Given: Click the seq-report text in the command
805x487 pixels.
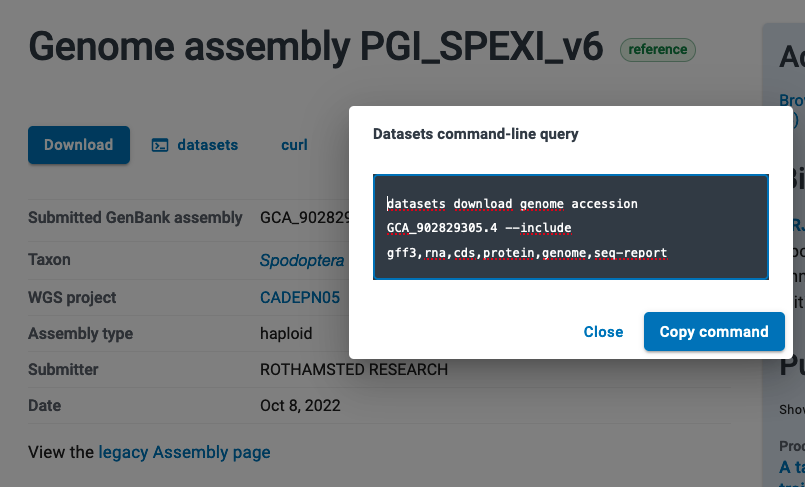Looking at the screenshot, I should coord(630,253).
